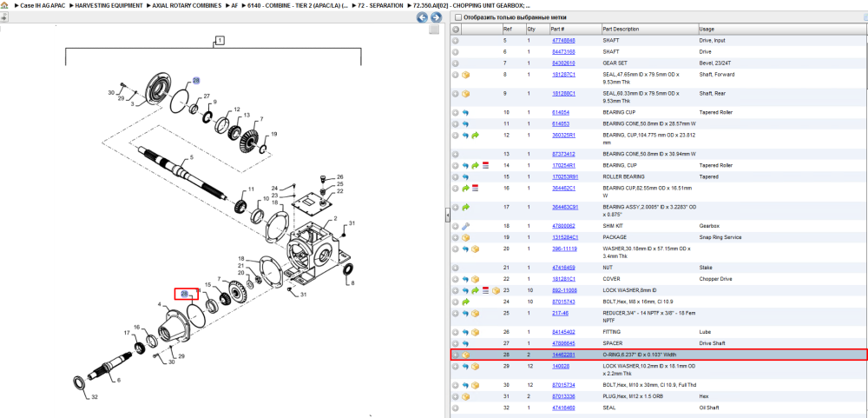The image size is (868, 418).
Task: Click the package box icon in row 8
Action: pyautogui.click(x=465, y=75)
